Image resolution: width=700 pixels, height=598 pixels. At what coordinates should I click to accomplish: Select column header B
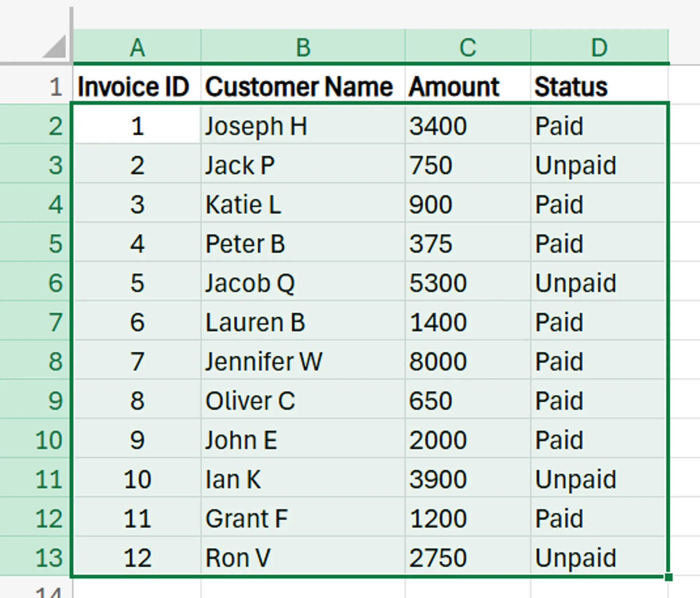click(303, 46)
